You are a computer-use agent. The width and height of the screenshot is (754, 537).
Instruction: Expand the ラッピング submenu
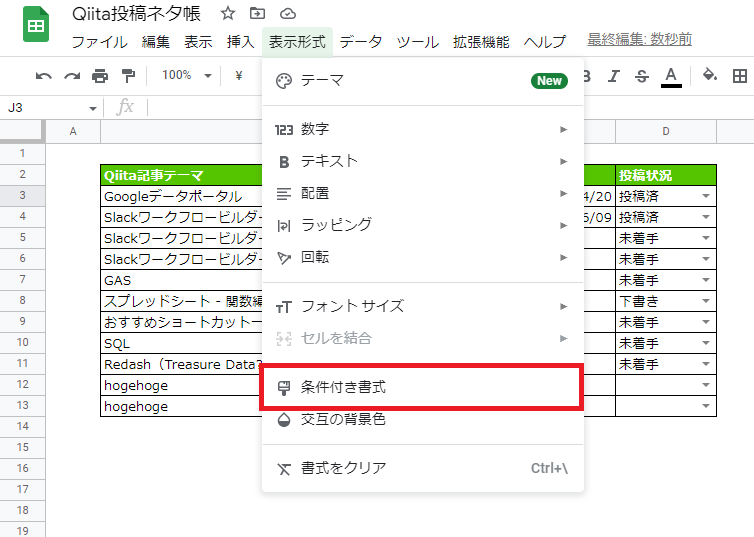(x=423, y=225)
